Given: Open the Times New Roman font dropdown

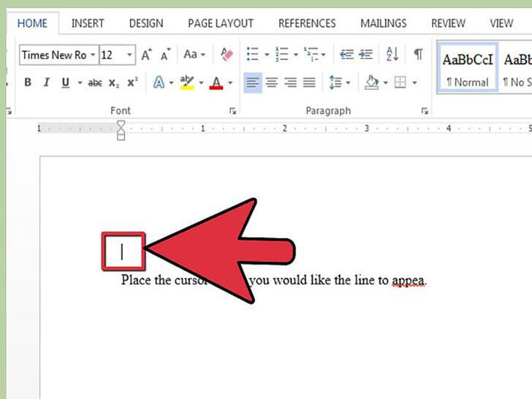Looking at the screenshot, I should (x=92, y=55).
